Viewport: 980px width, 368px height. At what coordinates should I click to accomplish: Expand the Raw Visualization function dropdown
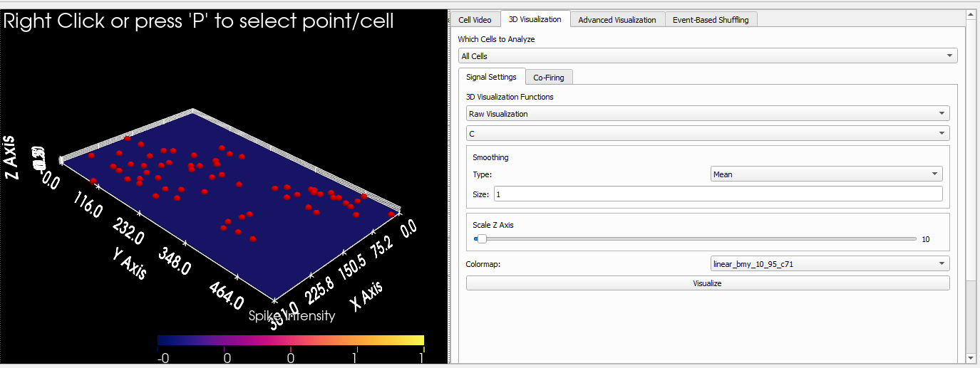coord(708,113)
